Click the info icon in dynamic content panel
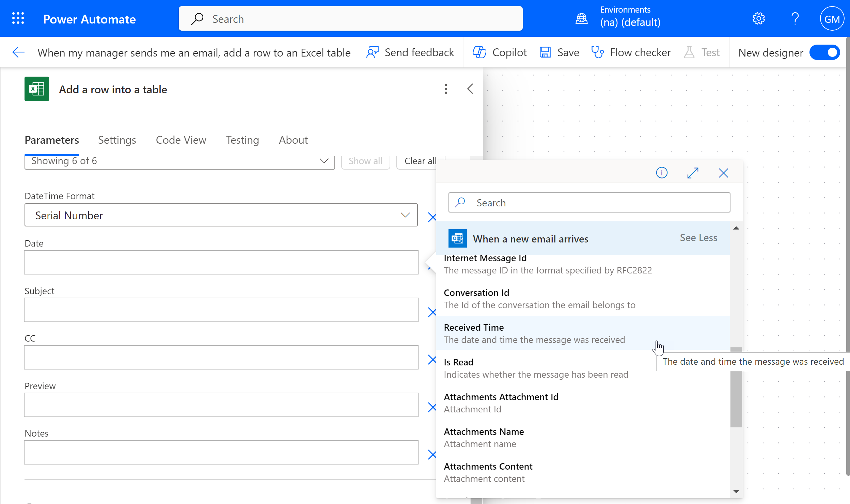The height and width of the screenshot is (504, 850). click(662, 173)
